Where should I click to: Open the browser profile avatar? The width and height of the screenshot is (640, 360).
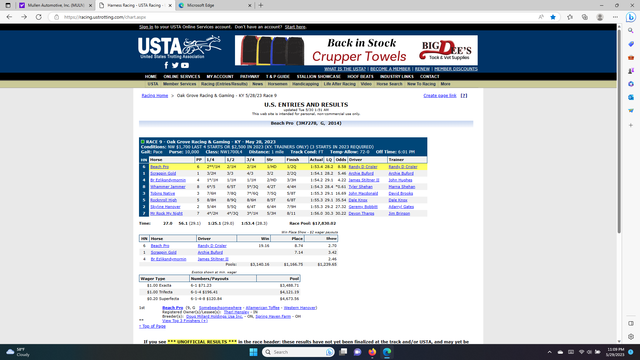(x=600, y=17)
